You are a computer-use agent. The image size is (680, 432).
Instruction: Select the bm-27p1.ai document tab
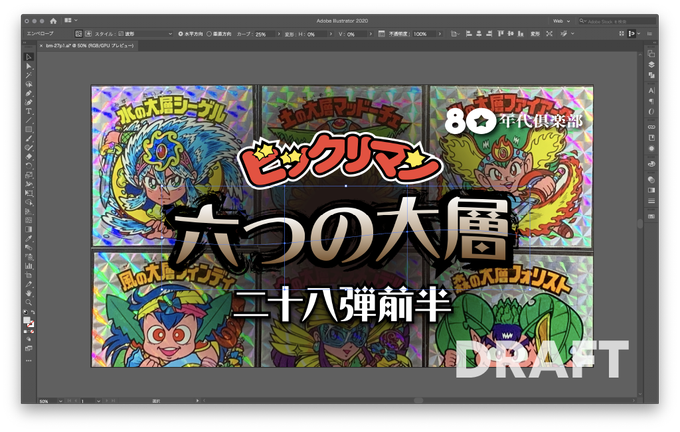90,46
